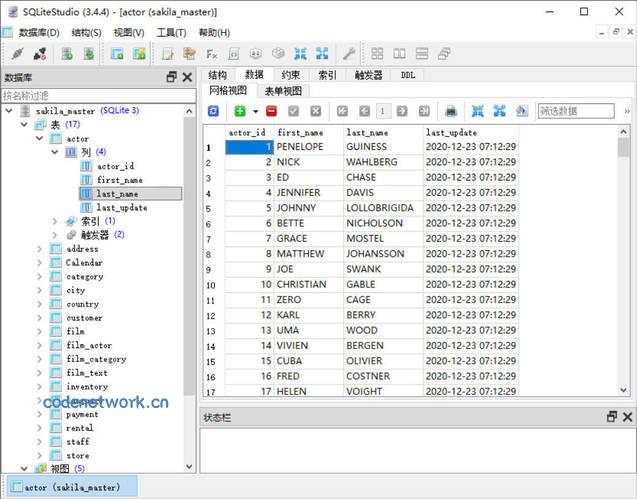The image size is (637, 499).
Task: Float the 数据库 panel using undock icon
Action: 171,76
